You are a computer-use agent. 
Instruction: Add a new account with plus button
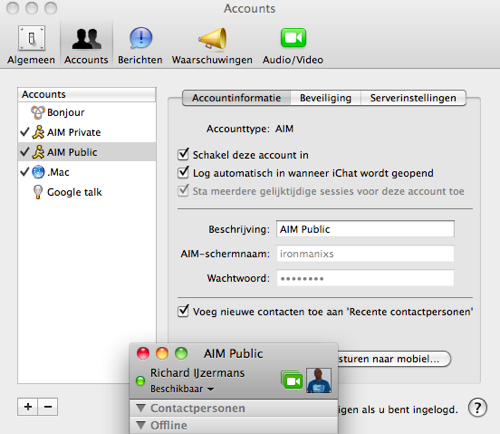(28, 407)
